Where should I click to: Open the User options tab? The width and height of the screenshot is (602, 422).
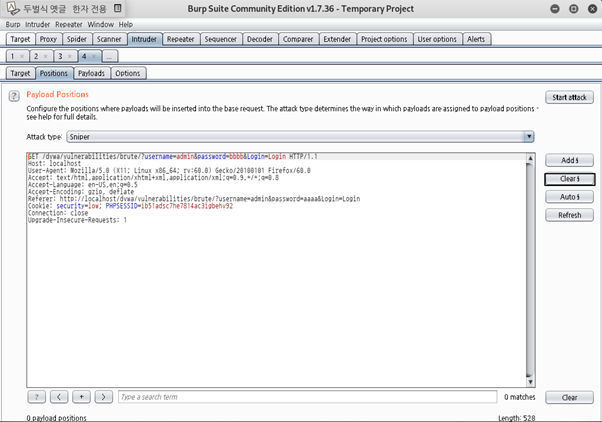pyautogui.click(x=437, y=39)
